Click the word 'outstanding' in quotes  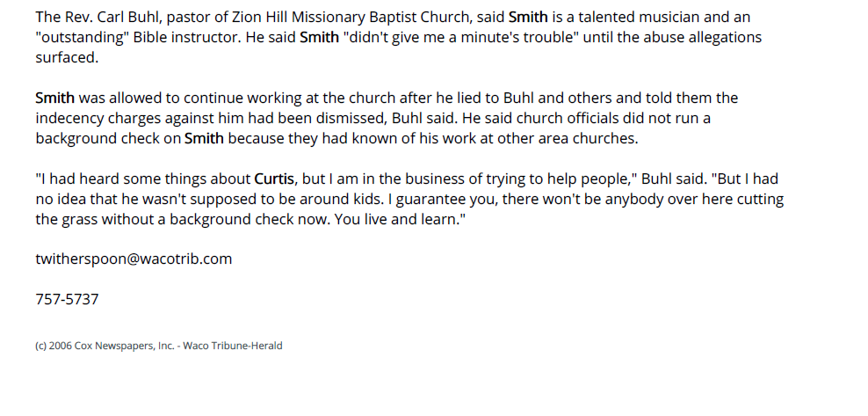coord(83,38)
